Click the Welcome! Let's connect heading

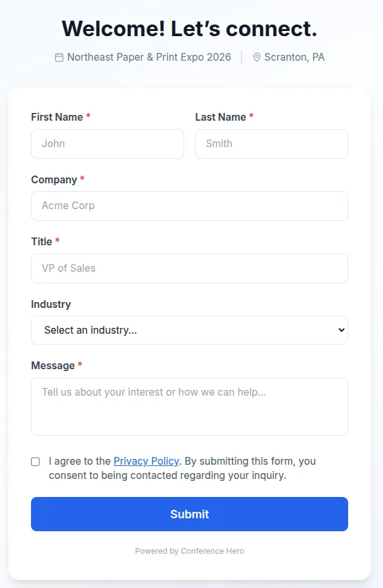(x=189, y=28)
